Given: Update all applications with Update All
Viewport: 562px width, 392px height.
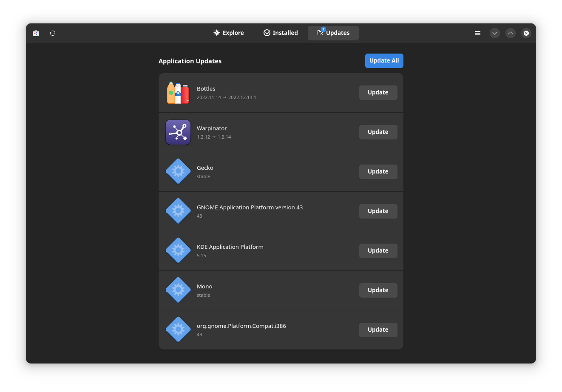Looking at the screenshot, I should click(x=384, y=61).
